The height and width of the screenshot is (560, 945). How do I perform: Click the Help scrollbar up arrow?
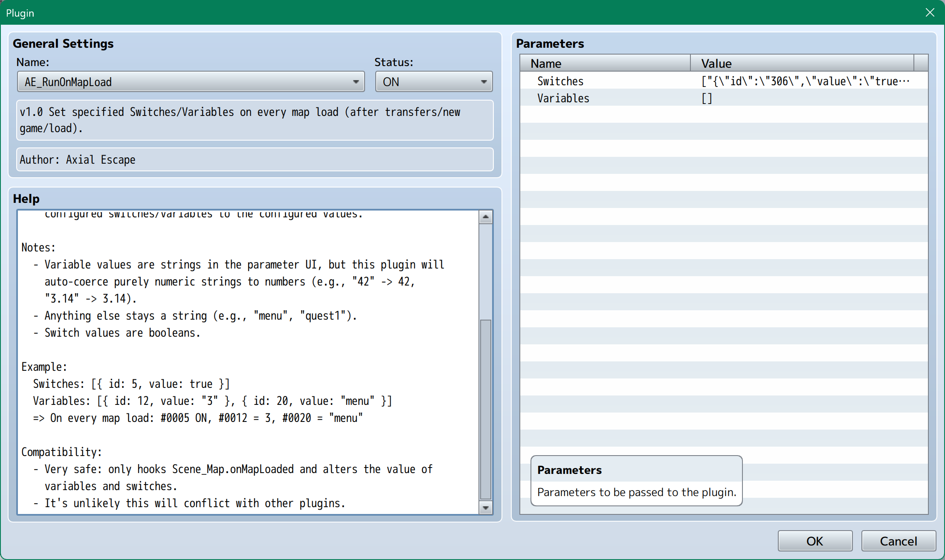click(x=485, y=217)
